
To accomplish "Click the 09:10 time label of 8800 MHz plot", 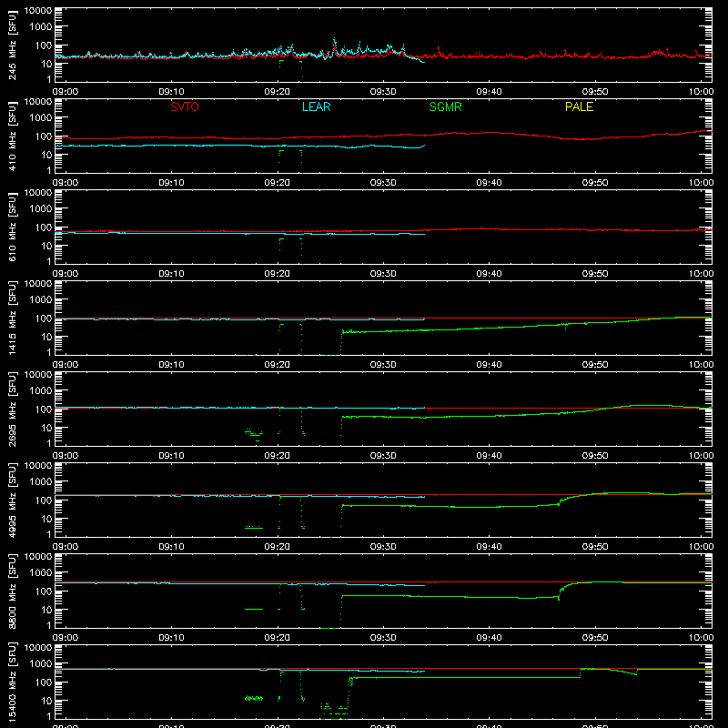I will (171, 638).
